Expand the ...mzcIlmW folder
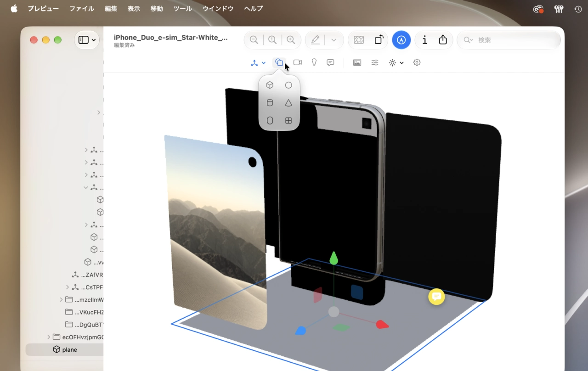This screenshot has width=588, height=371. click(61, 300)
